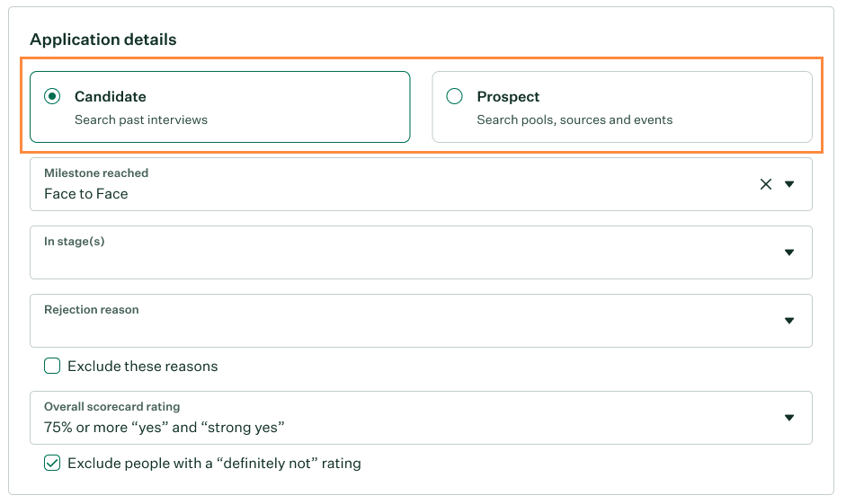846x504 pixels.
Task: Click the "Overall scorecard rating" field label
Action: (112, 407)
